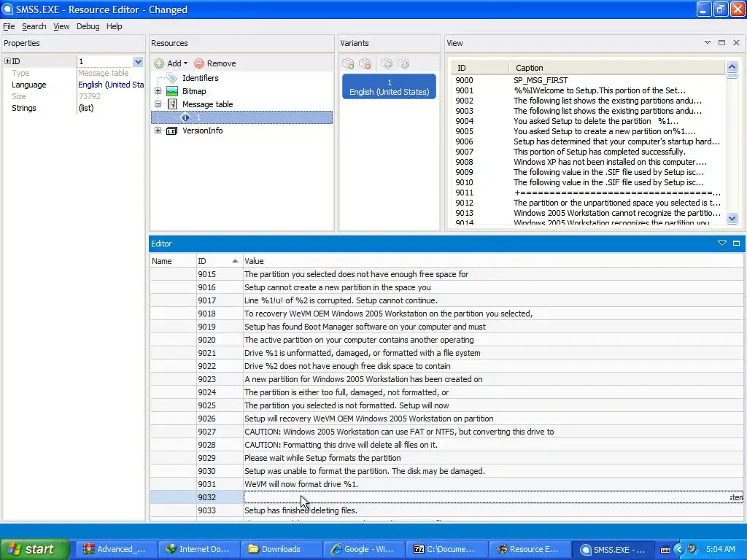Open the View menu

[61, 26]
